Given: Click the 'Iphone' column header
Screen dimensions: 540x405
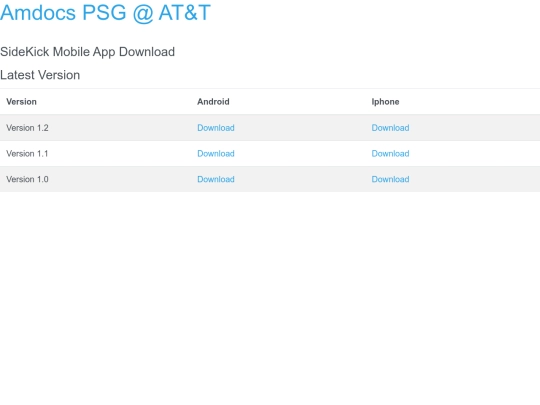Looking at the screenshot, I should click(385, 102).
